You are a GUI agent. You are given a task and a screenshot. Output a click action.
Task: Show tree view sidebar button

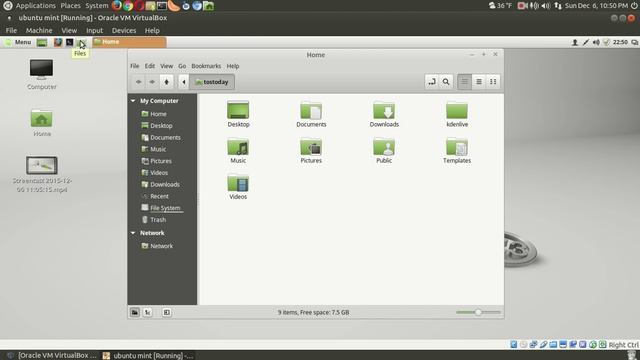point(148,312)
